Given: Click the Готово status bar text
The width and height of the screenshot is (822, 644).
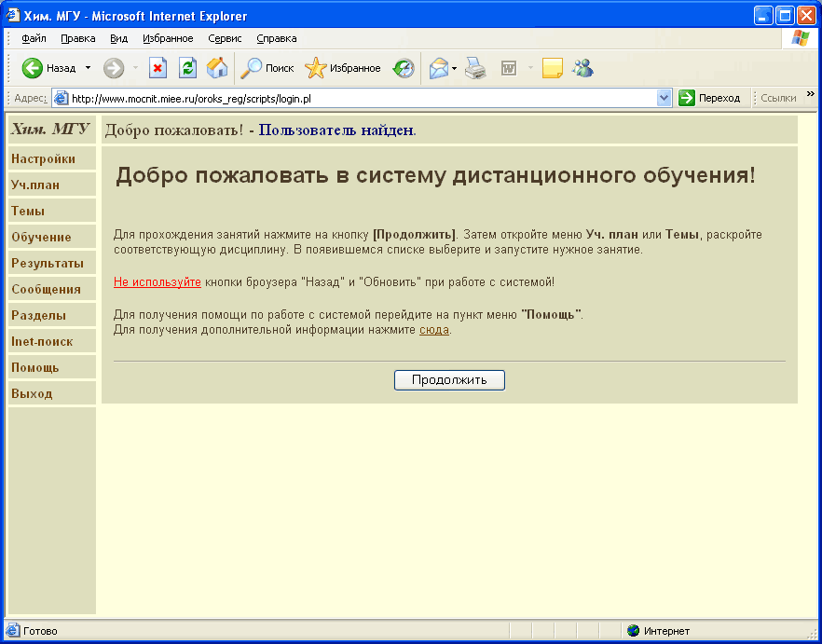Looking at the screenshot, I should click(40, 631).
